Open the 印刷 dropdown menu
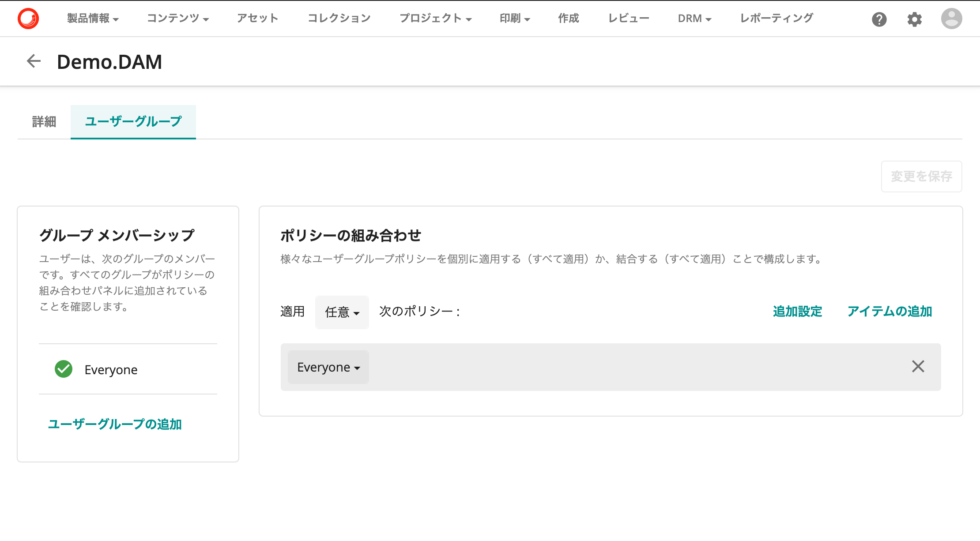This screenshot has width=980, height=541. pyautogui.click(x=515, y=19)
